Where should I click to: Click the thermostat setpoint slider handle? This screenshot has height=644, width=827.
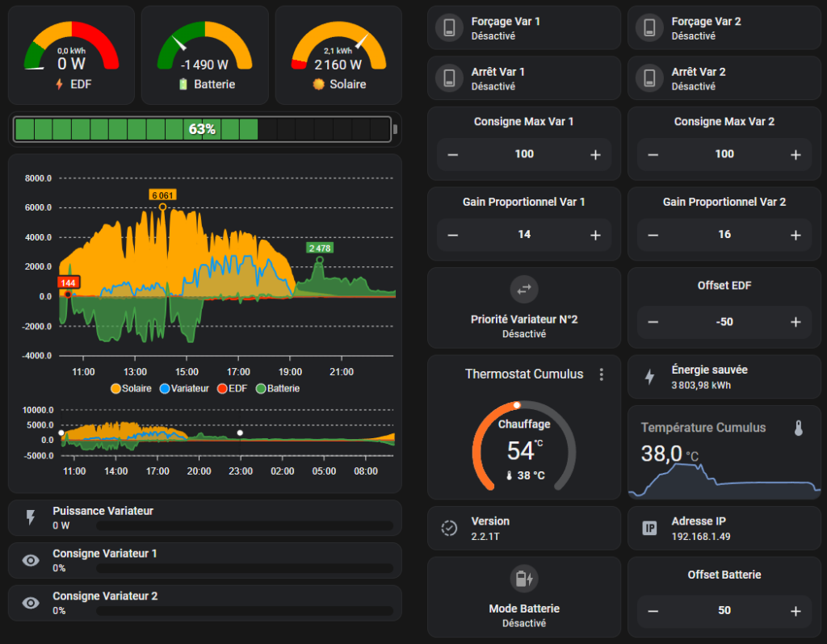pos(517,405)
